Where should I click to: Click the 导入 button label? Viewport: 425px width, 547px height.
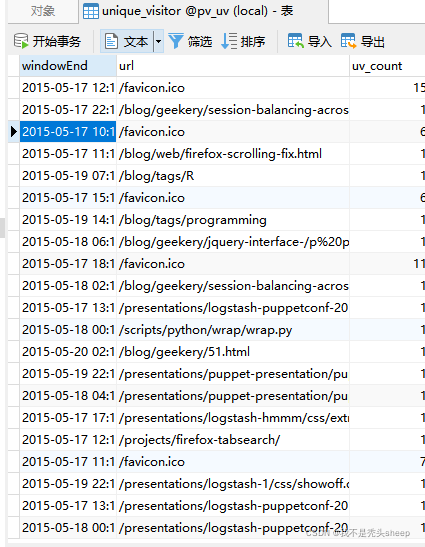[320, 42]
